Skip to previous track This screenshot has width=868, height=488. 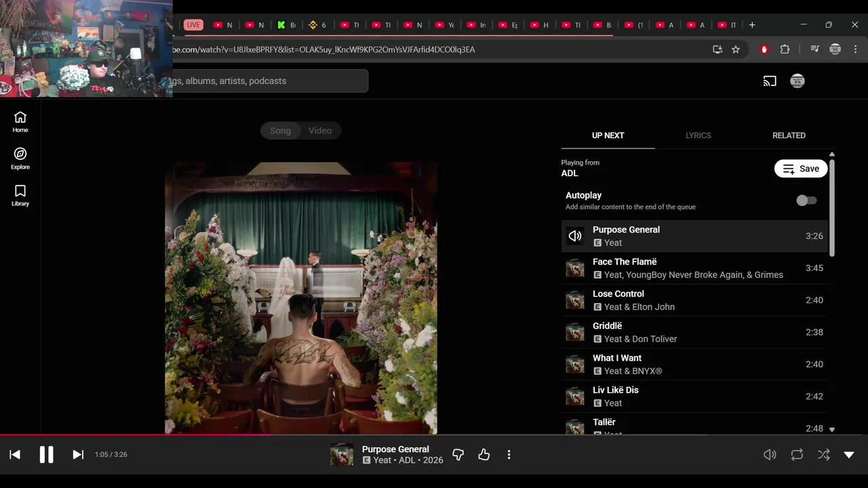[x=15, y=455]
